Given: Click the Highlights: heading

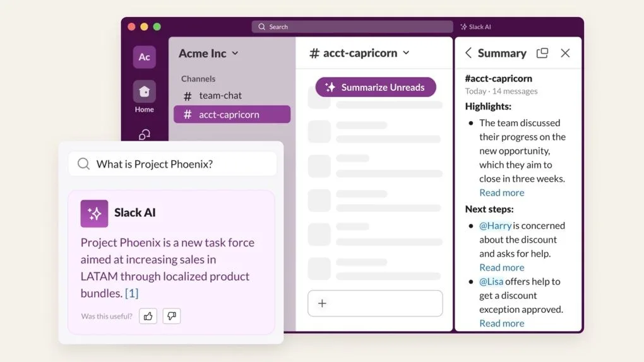Looking at the screenshot, I should click(488, 107).
